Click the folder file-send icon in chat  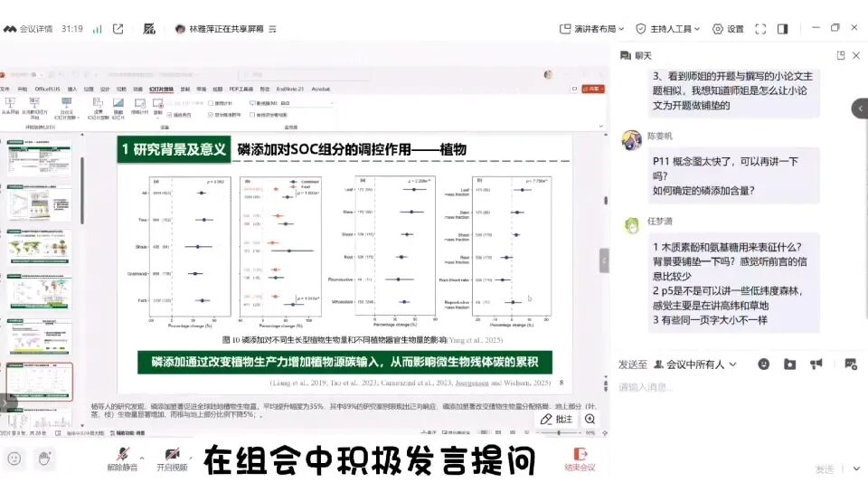(x=790, y=364)
